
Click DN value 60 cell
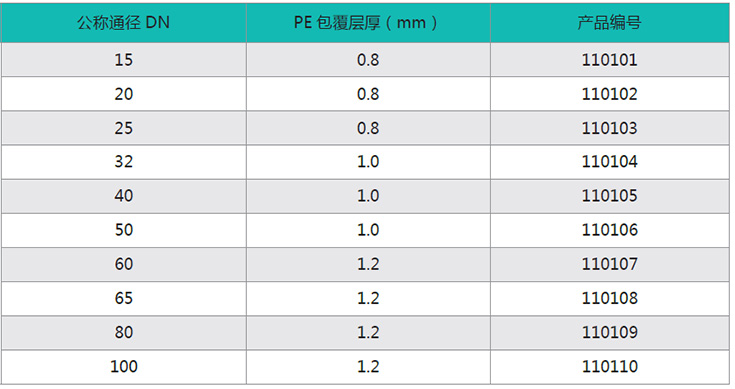[x=124, y=264]
